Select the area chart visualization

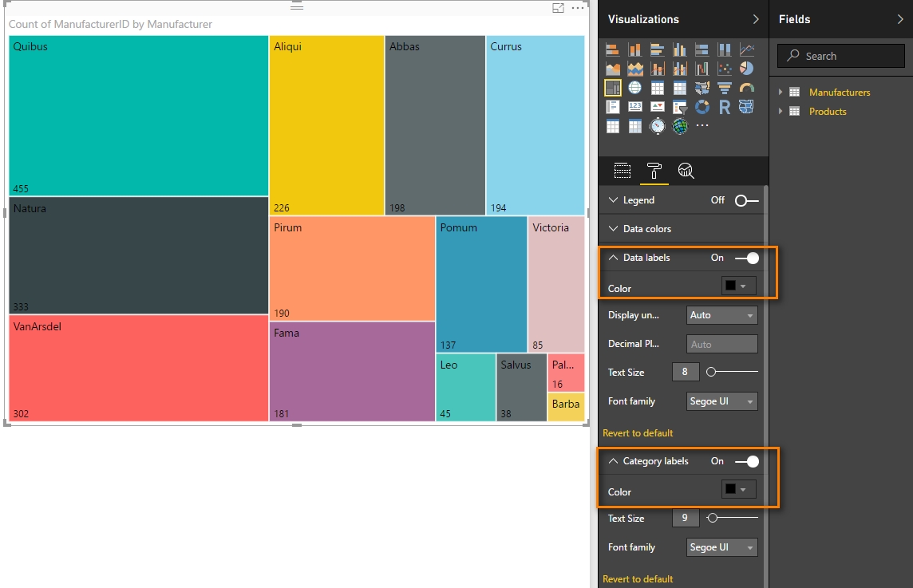point(613,69)
